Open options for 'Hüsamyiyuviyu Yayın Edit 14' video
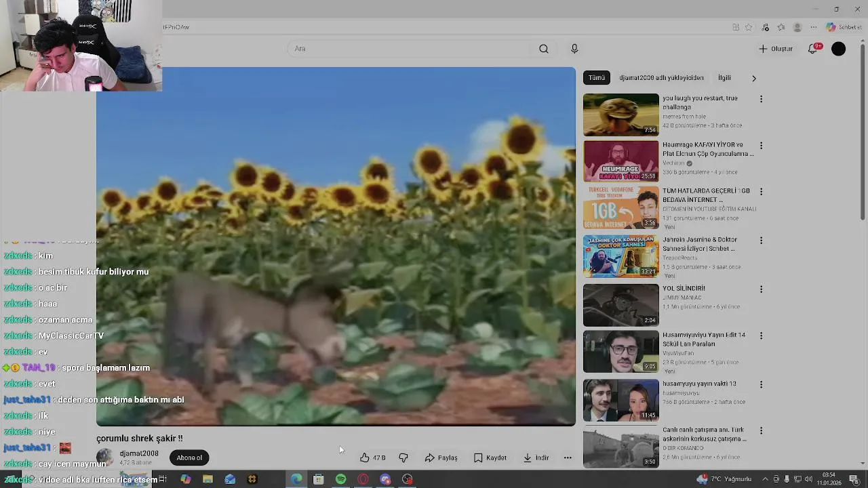 [761, 335]
